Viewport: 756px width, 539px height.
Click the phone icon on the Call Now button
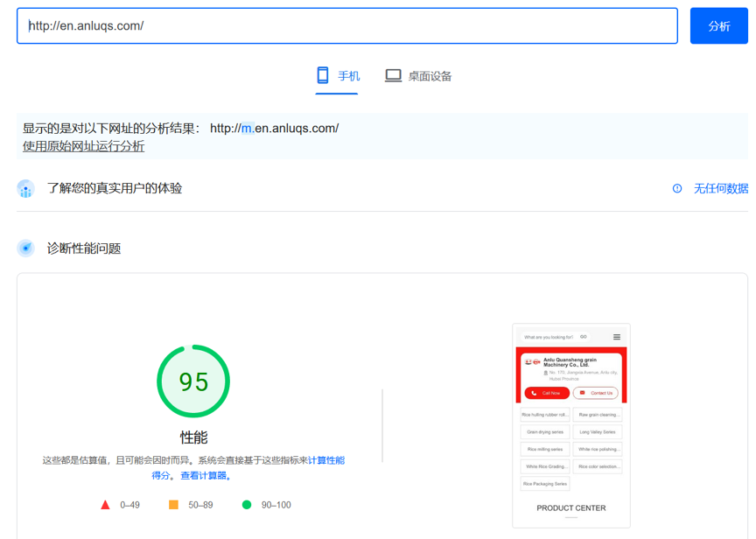(x=535, y=393)
